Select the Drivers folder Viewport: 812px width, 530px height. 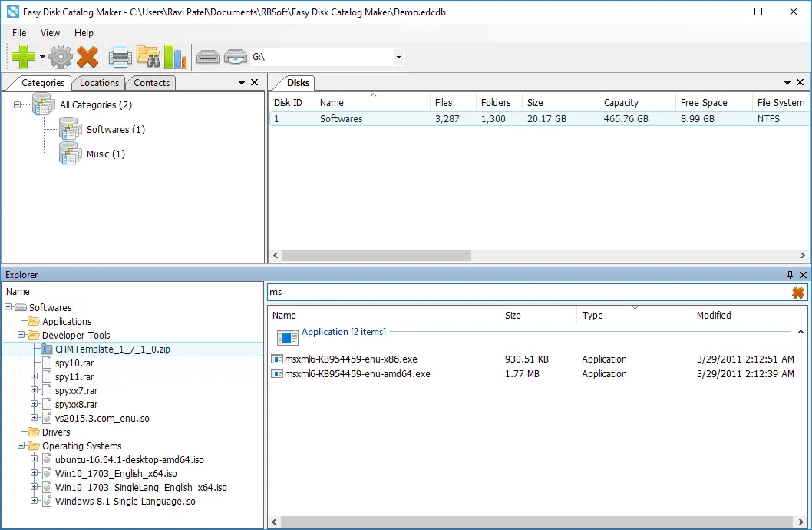(x=56, y=432)
